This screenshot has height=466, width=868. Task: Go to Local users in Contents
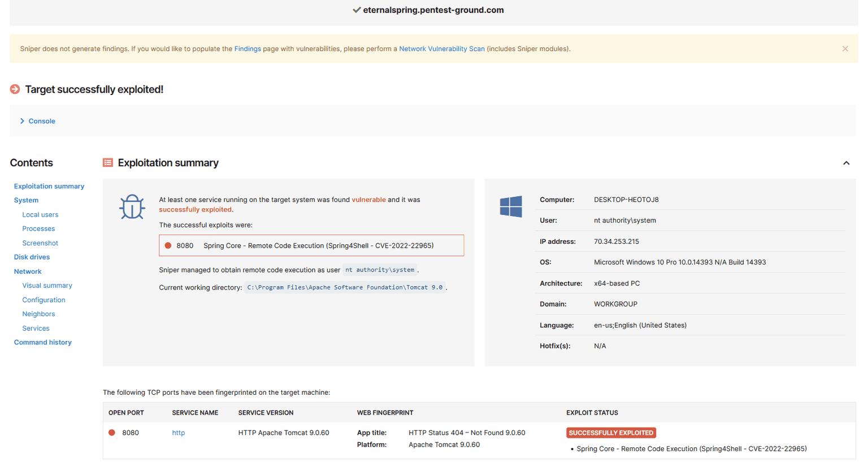coord(40,215)
